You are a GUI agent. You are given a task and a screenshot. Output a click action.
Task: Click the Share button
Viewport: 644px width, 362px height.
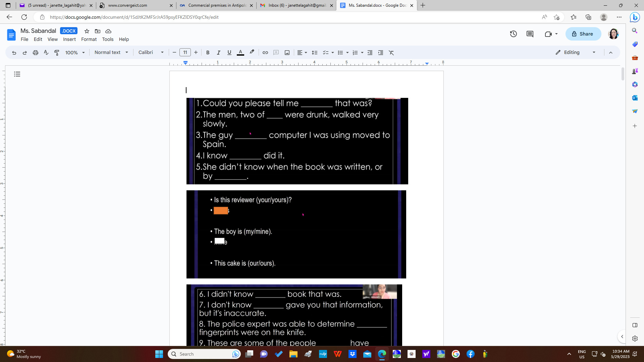pyautogui.click(x=583, y=34)
